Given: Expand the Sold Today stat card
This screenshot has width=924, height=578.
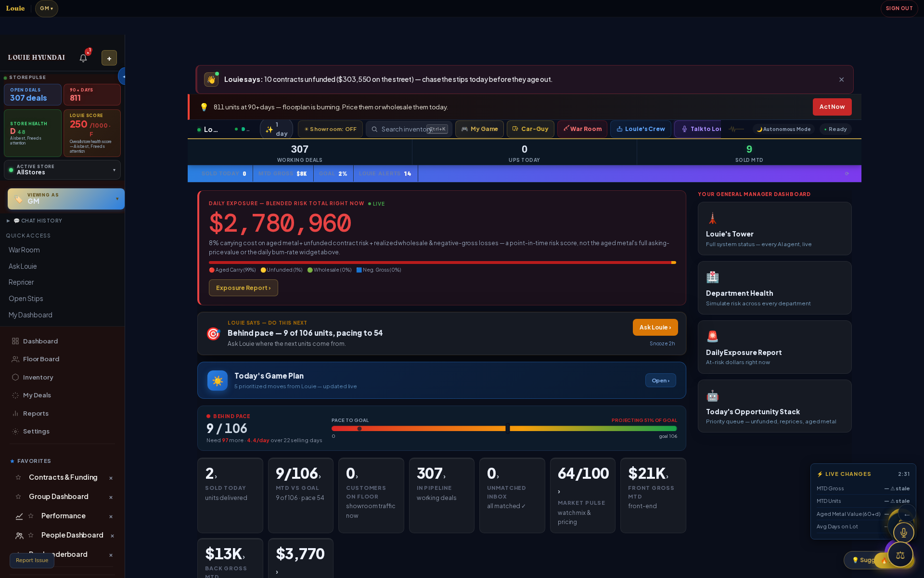Looking at the screenshot, I should click(x=230, y=495).
